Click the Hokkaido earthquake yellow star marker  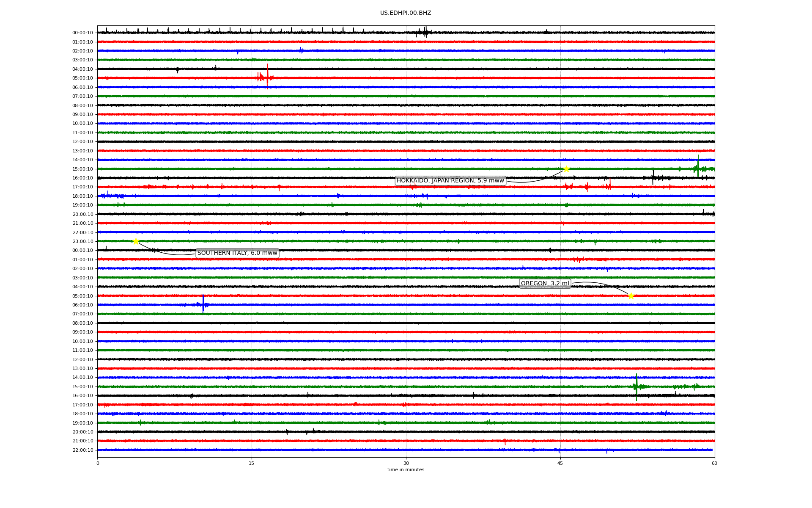coord(566,169)
